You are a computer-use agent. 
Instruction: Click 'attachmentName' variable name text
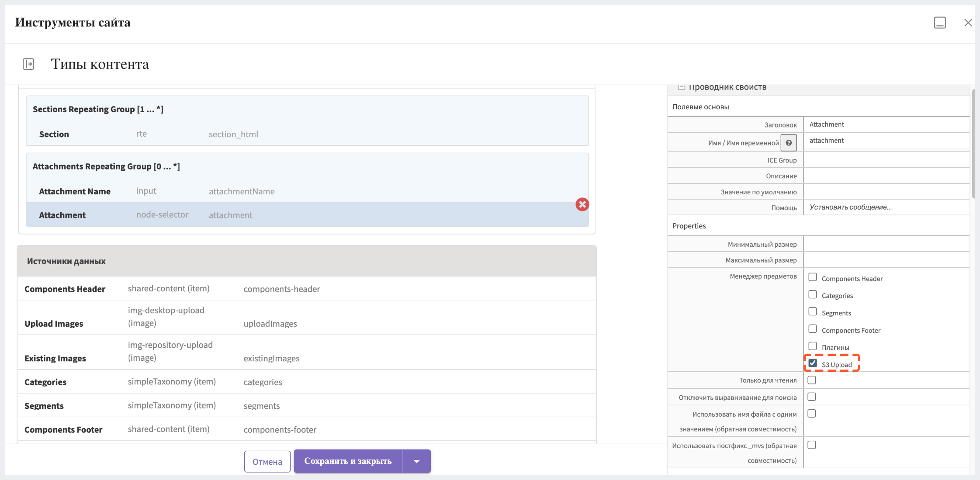[x=242, y=192]
